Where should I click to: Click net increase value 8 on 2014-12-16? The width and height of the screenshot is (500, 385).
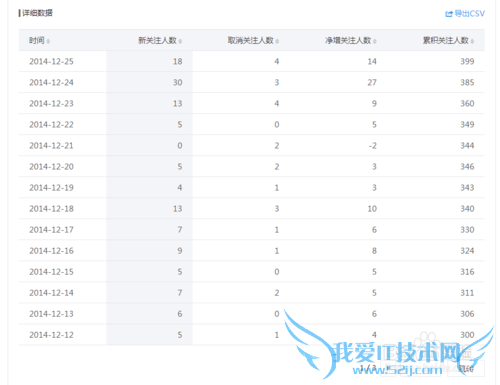pos(374,250)
